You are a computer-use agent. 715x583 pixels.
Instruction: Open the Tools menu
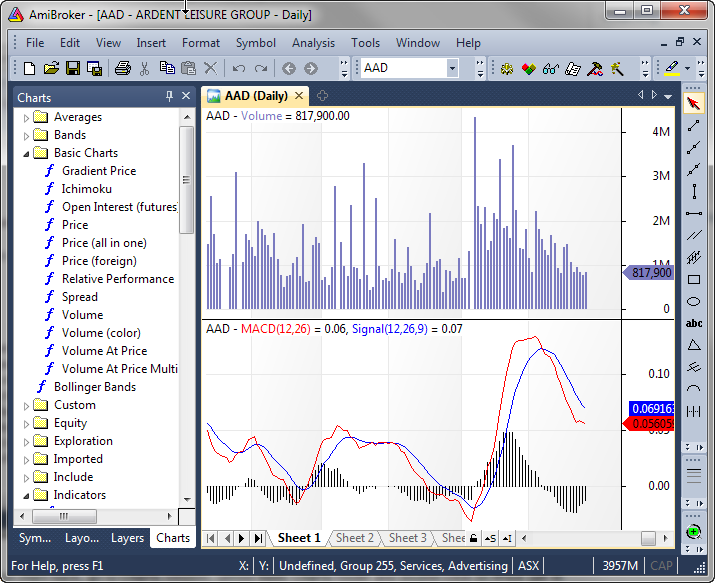pos(365,43)
